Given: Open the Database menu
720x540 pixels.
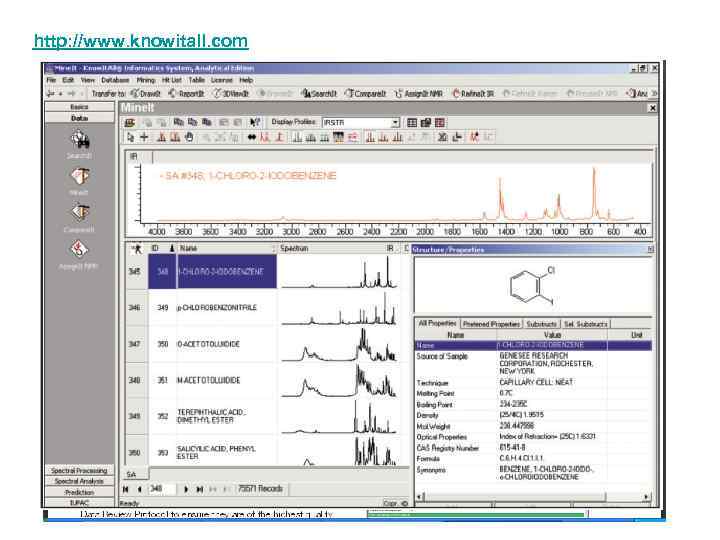Looking at the screenshot, I should coord(115,80).
